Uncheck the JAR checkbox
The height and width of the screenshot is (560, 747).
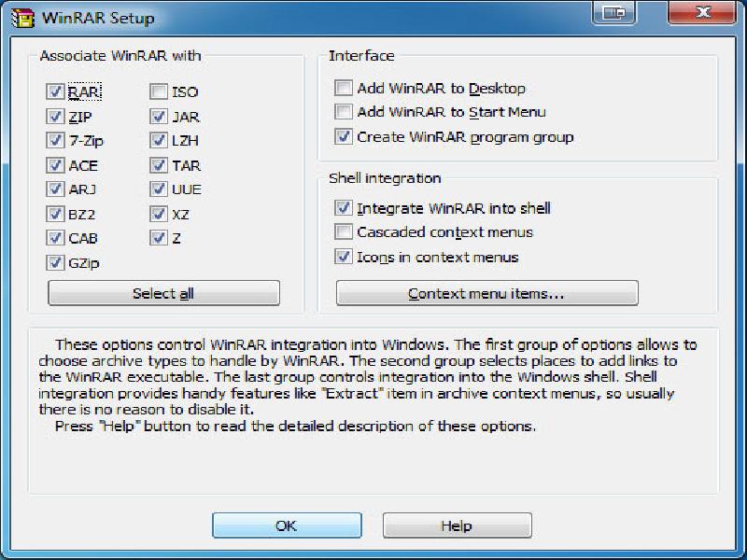pyautogui.click(x=159, y=116)
